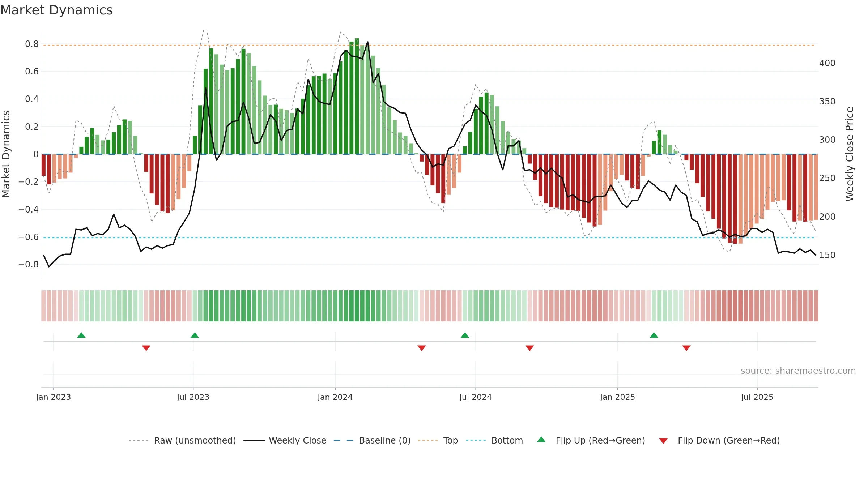
Task: Click the −0.6 left axis tick label
Action: tap(29, 237)
